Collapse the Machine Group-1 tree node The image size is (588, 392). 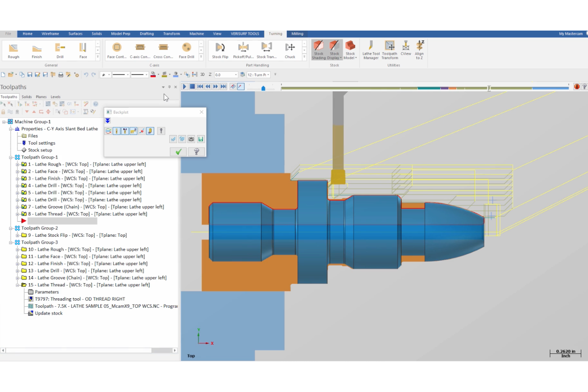(4, 122)
